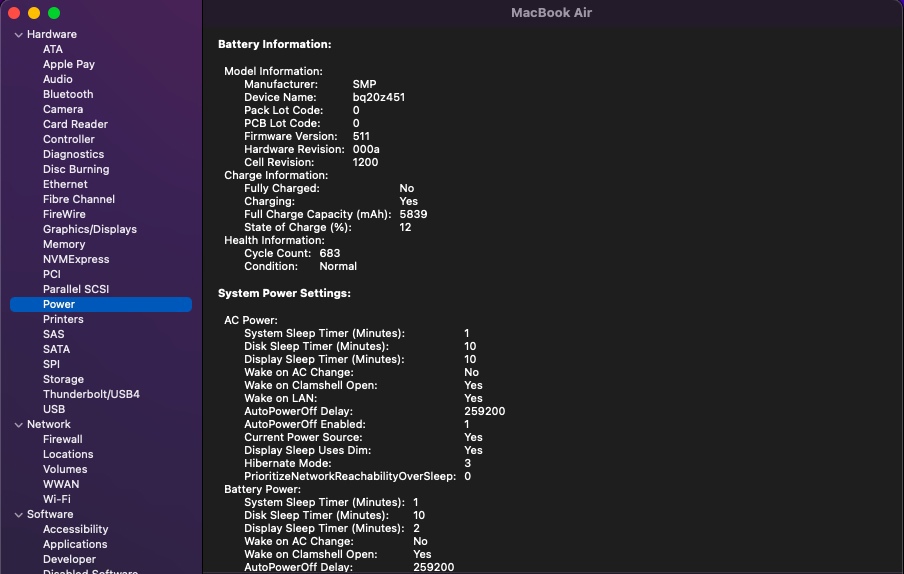This screenshot has width=904, height=574.
Task: Click the highlighted Power item
Action: coord(101,304)
